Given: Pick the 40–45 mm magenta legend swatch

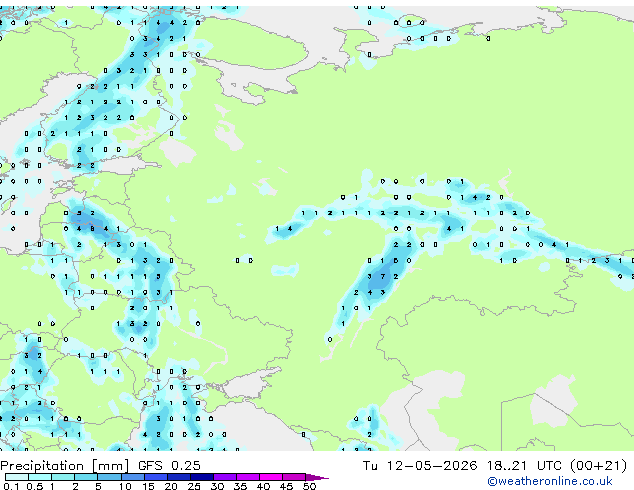Looking at the screenshot, I should (x=271, y=477).
